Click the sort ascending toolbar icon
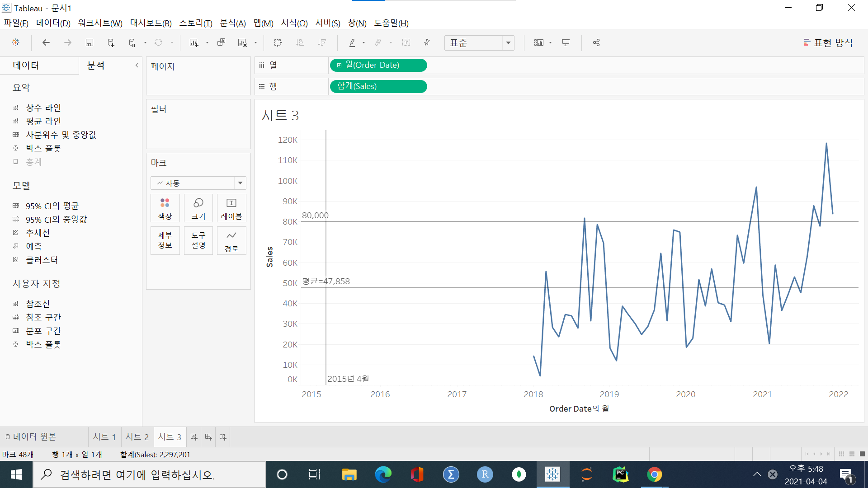The height and width of the screenshot is (488, 868). pos(300,42)
